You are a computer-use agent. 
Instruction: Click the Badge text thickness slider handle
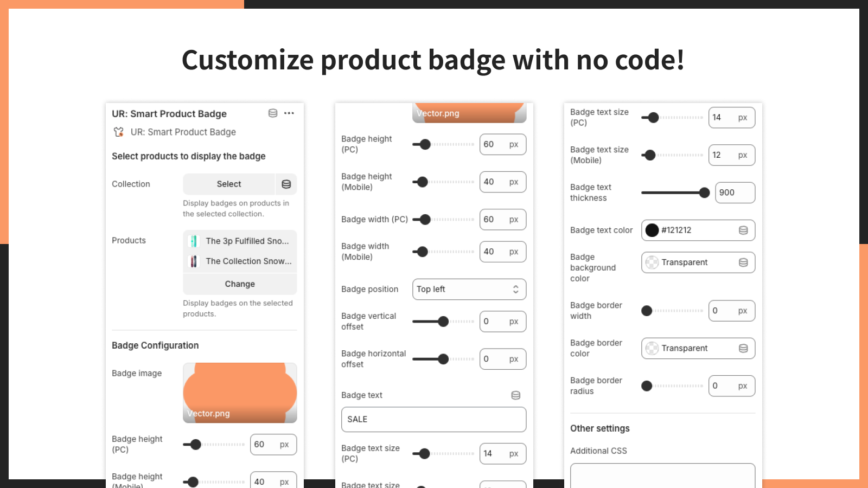pos(704,192)
